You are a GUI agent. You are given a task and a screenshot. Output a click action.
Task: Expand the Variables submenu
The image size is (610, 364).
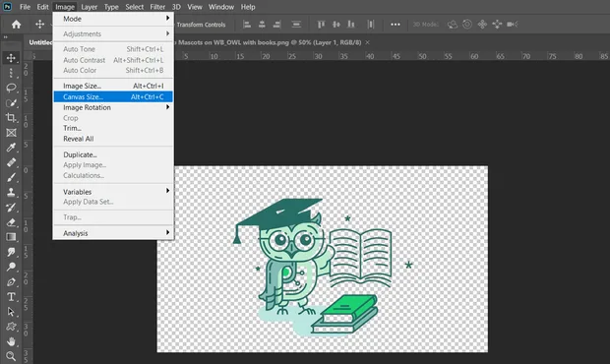click(113, 192)
